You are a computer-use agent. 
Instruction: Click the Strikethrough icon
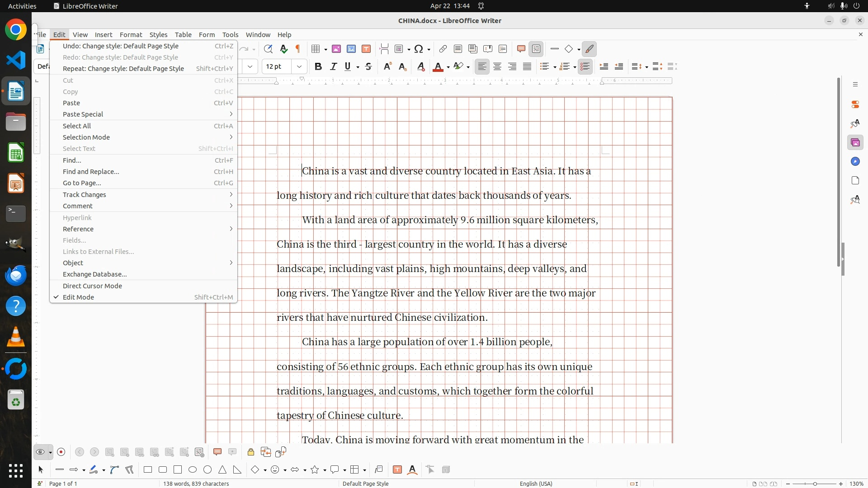[x=368, y=67]
